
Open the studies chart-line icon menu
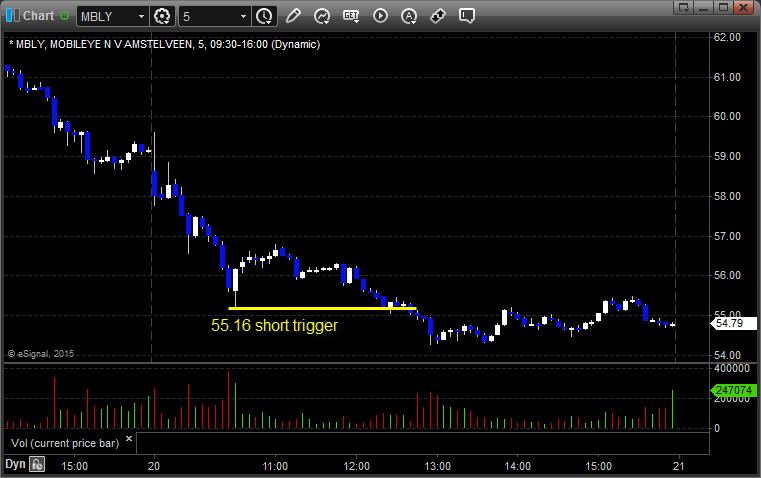(321, 16)
